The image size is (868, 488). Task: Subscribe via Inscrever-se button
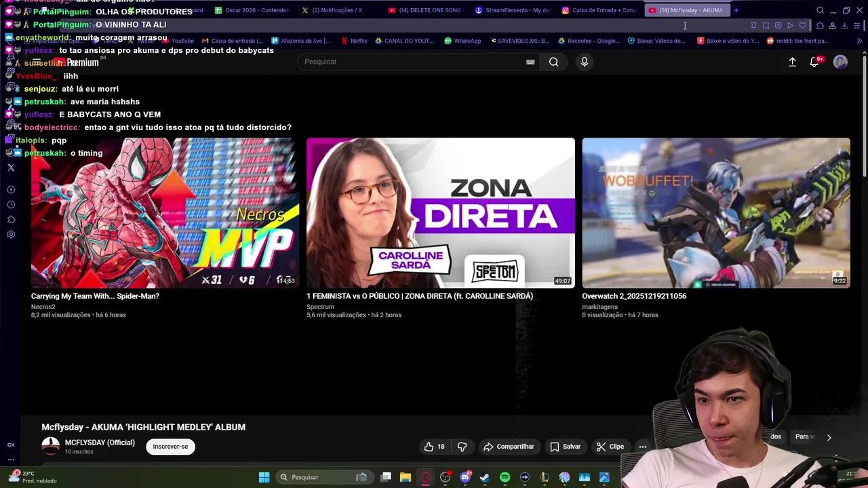(x=170, y=447)
